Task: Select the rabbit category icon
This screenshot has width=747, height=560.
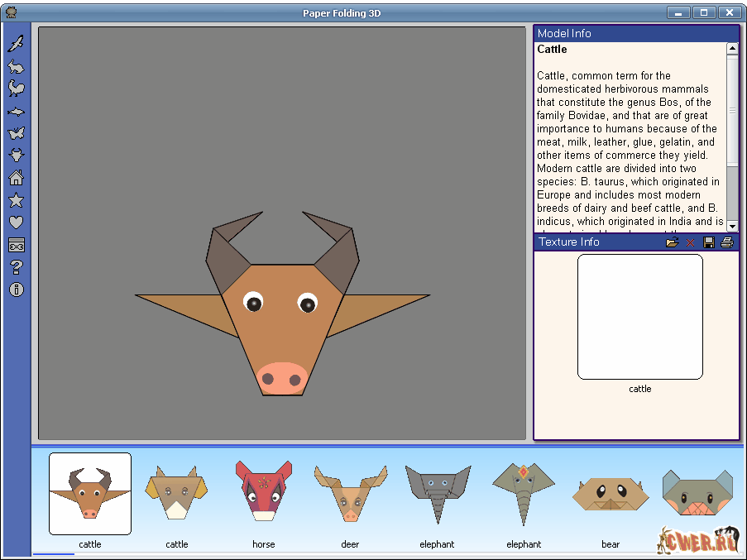Action: (16, 66)
